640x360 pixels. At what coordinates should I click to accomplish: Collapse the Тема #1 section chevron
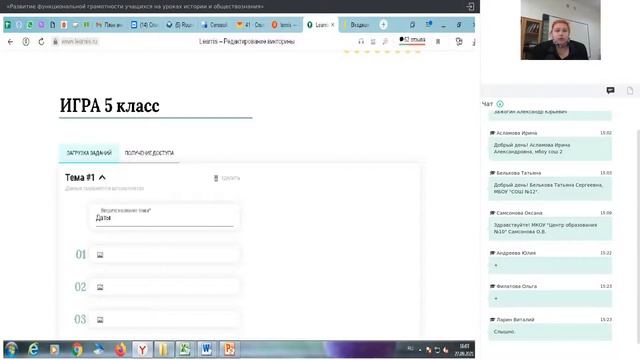coord(102,177)
